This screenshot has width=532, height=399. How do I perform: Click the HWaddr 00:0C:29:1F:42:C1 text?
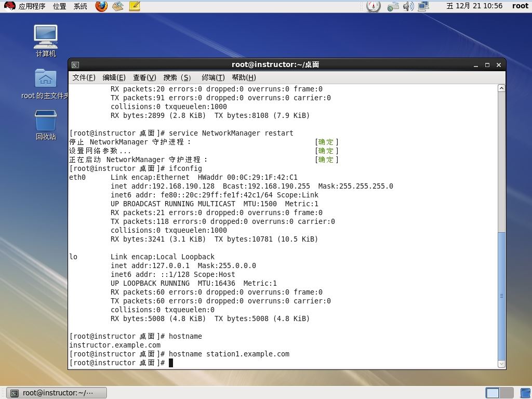coord(248,177)
